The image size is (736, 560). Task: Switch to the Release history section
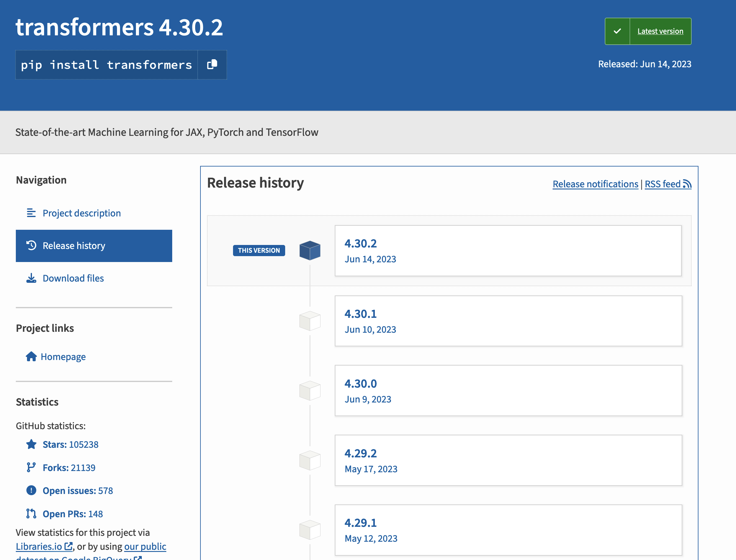[x=74, y=246]
